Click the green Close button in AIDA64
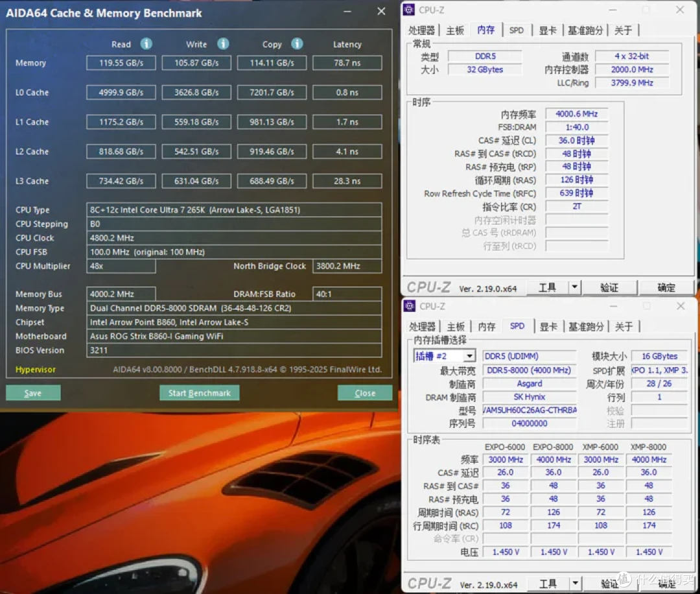This screenshot has height=594, width=700. click(x=365, y=393)
